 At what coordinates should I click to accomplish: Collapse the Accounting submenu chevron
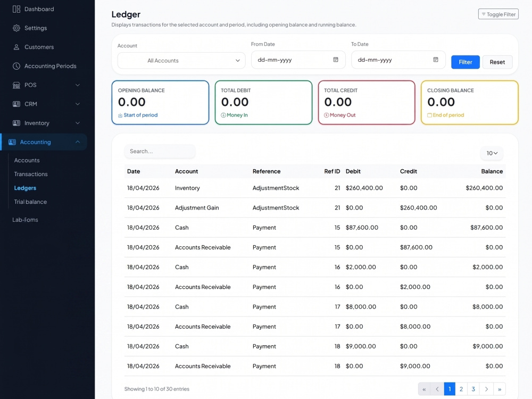pyautogui.click(x=78, y=142)
